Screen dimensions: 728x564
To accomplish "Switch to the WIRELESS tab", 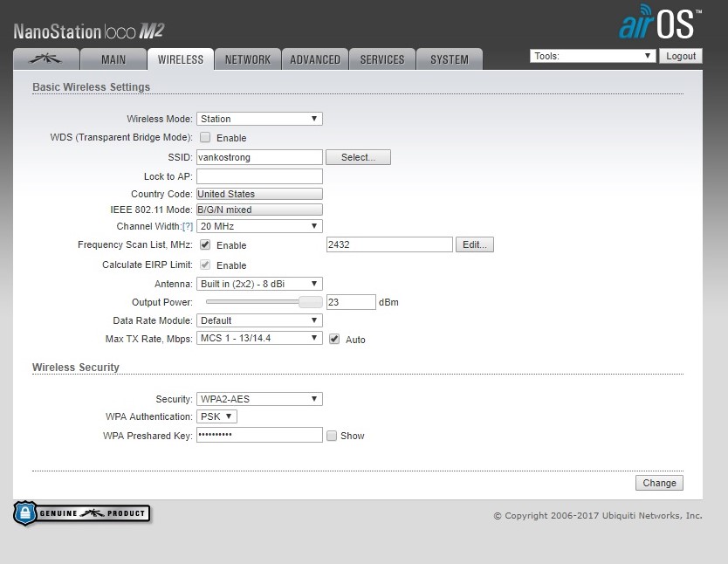I will pos(181,59).
